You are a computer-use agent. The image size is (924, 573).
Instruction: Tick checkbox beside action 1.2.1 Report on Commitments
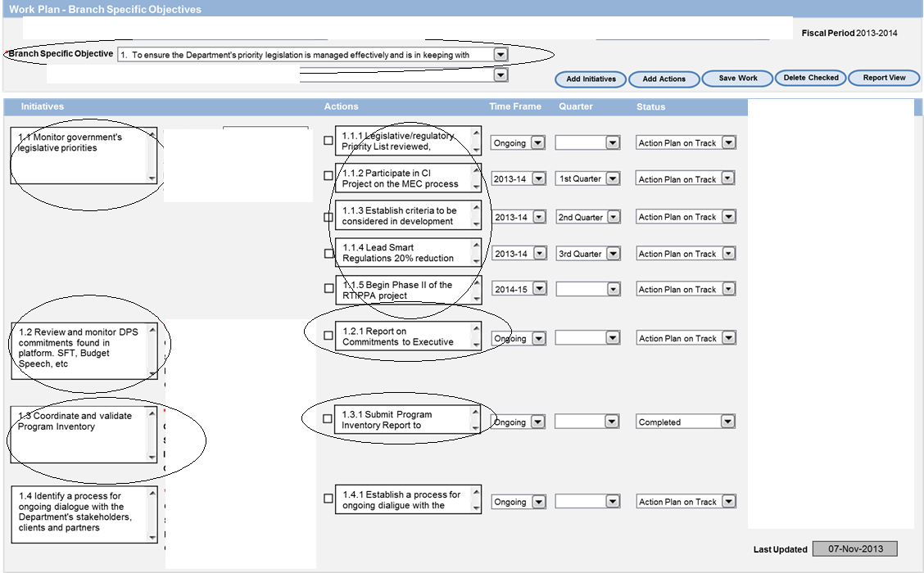(328, 336)
